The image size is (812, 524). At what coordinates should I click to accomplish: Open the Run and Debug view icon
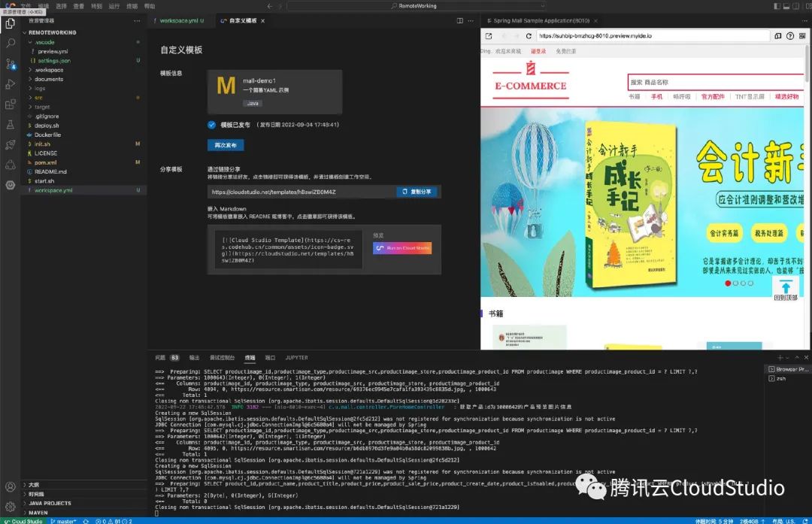[10, 84]
